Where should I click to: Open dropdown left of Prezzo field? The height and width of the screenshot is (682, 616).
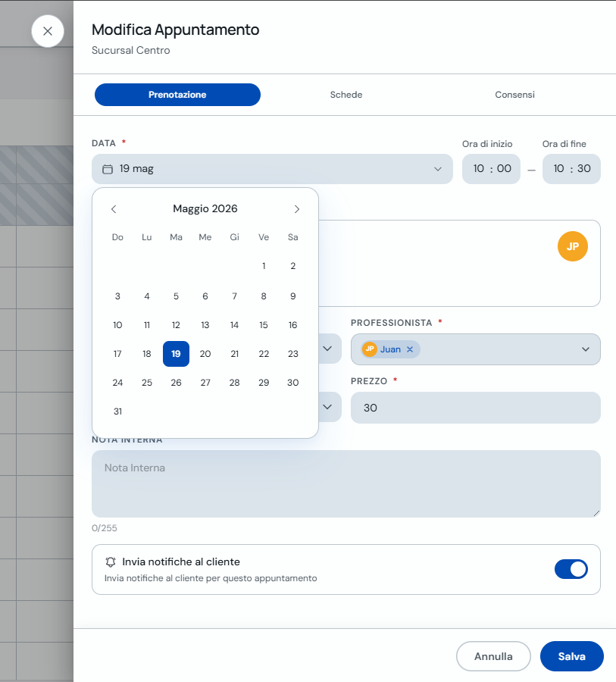point(327,407)
